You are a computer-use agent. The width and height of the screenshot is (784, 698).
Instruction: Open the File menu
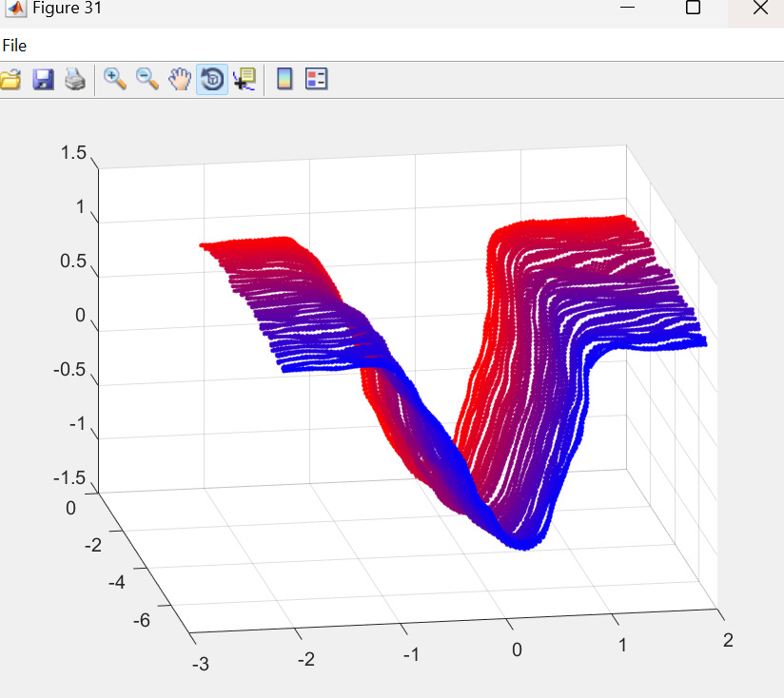14,45
